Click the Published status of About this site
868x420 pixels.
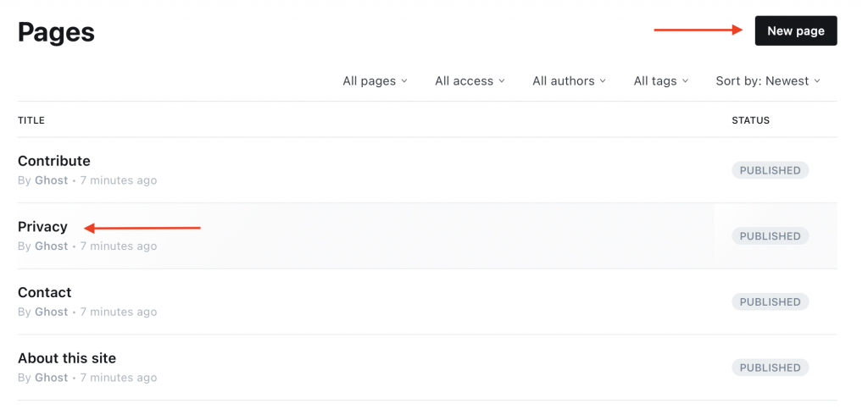(x=770, y=367)
